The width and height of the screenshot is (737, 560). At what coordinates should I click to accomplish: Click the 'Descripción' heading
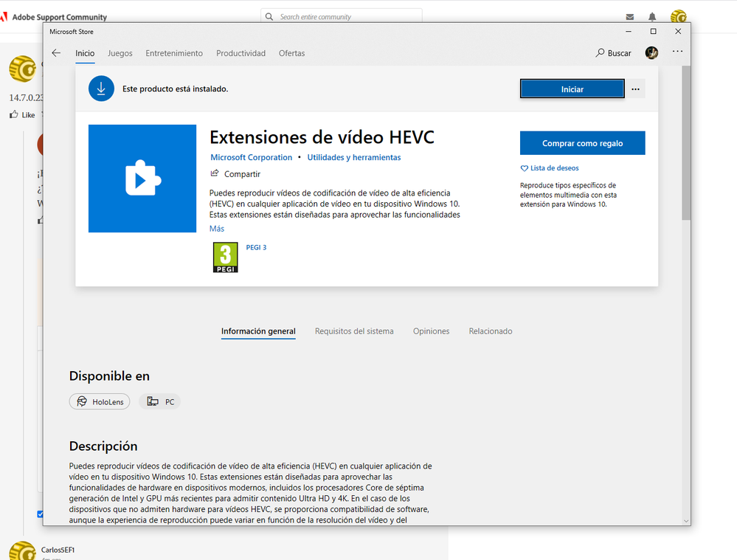(103, 446)
